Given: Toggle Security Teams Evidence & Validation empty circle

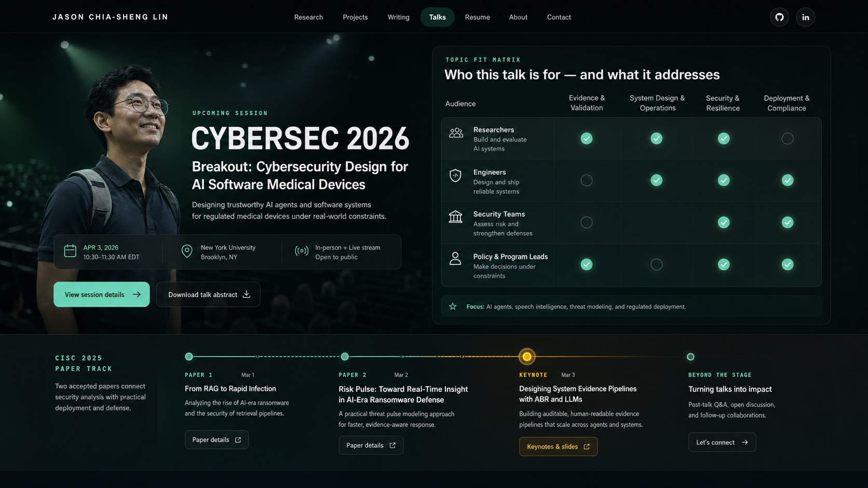Looking at the screenshot, I should (587, 222).
